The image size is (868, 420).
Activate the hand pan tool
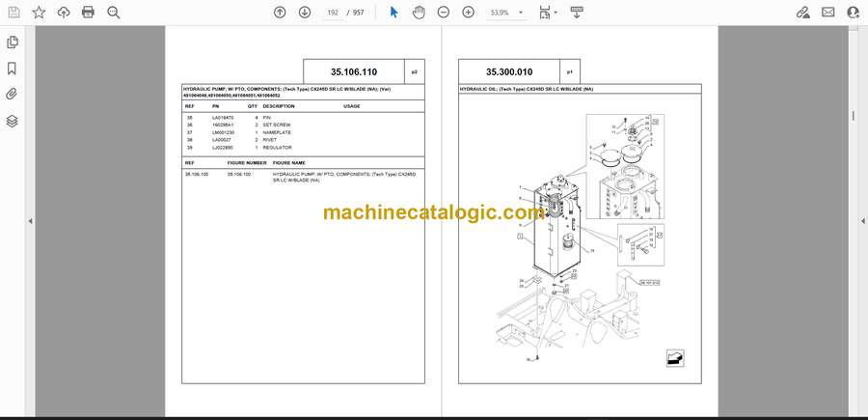point(419,13)
